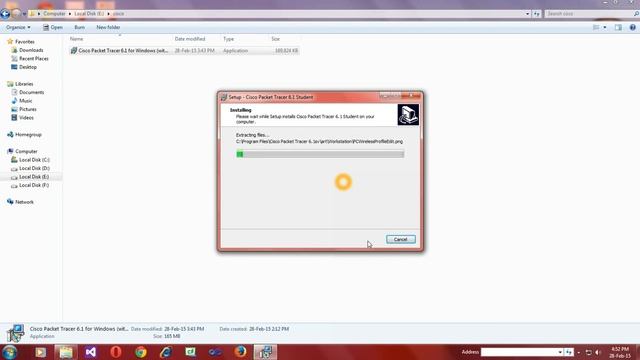Open Local Disk (D:) in the navigation pane
Screen dimensions: 640x360
[x=34, y=168]
